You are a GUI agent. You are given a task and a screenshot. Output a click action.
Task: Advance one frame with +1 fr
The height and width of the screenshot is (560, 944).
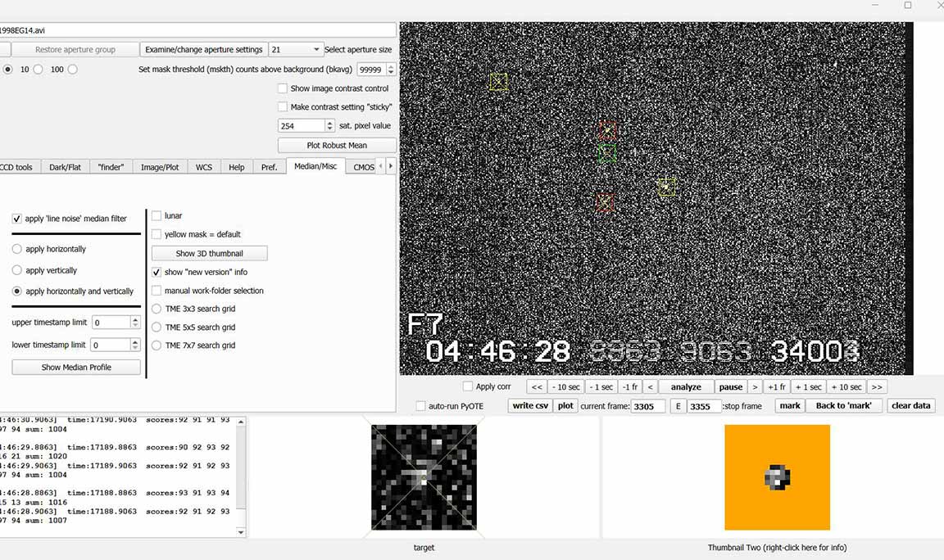(777, 386)
